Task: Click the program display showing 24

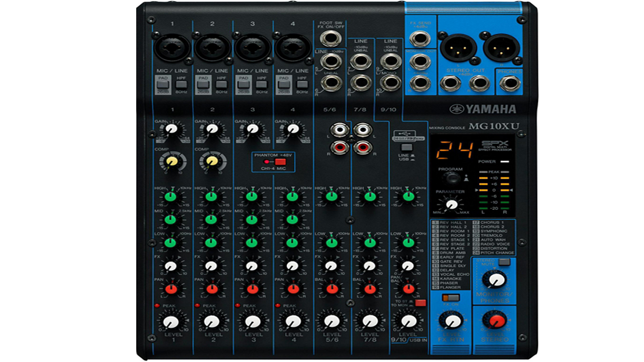Action: click(455, 150)
